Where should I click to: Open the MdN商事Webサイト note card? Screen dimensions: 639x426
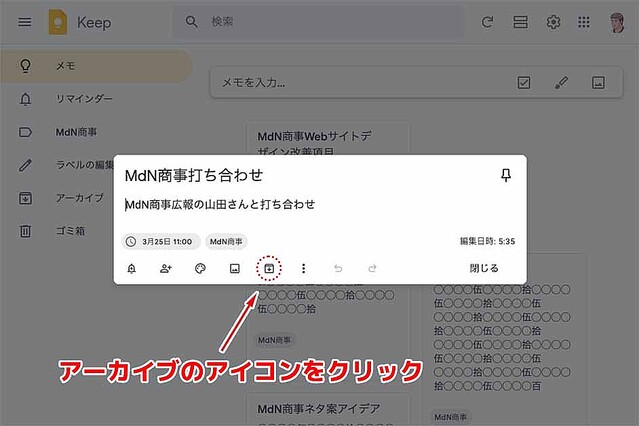pos(328,139)
